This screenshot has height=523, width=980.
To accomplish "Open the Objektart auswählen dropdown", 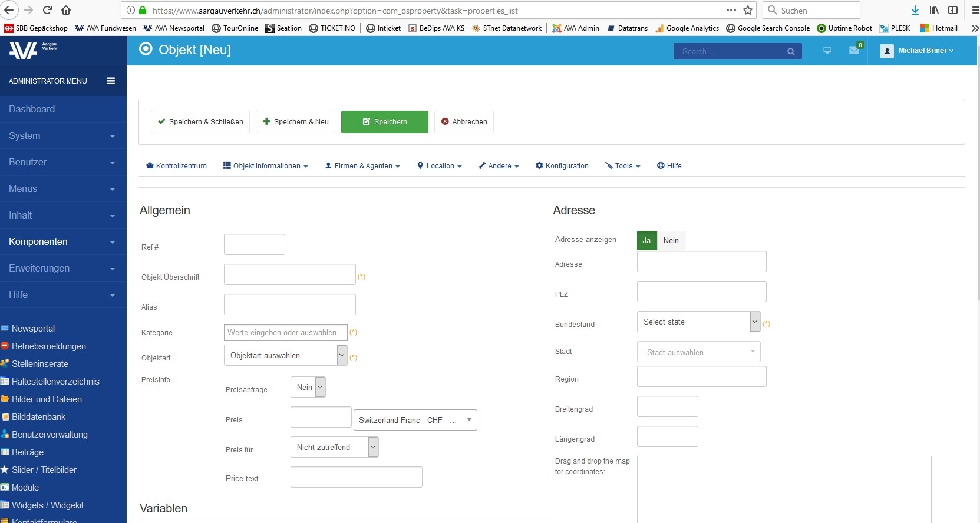I will (285, 355).
